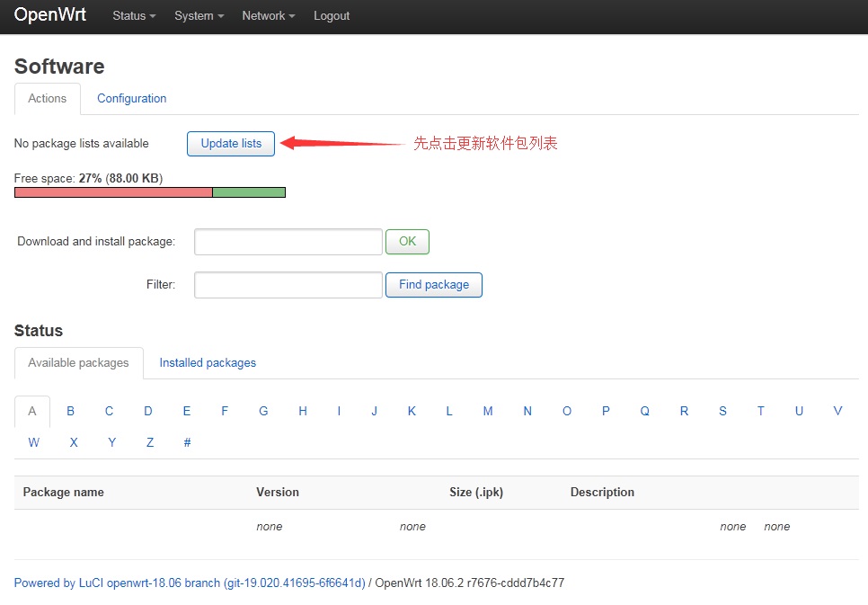Screen dimensions: 868x605
Task: Open the Powered by LuCI footer link
Action: 190,583
